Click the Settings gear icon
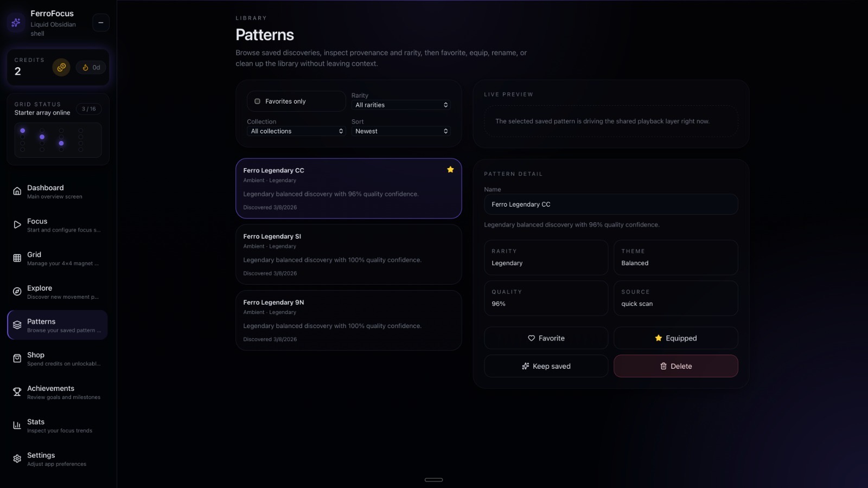 click(17, 459)
